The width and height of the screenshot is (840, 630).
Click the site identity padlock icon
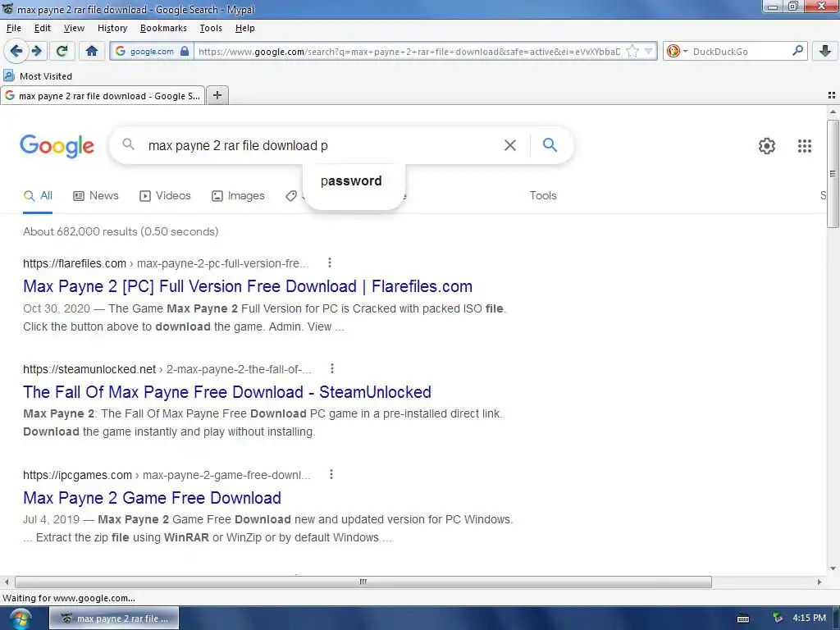point(185,51)
